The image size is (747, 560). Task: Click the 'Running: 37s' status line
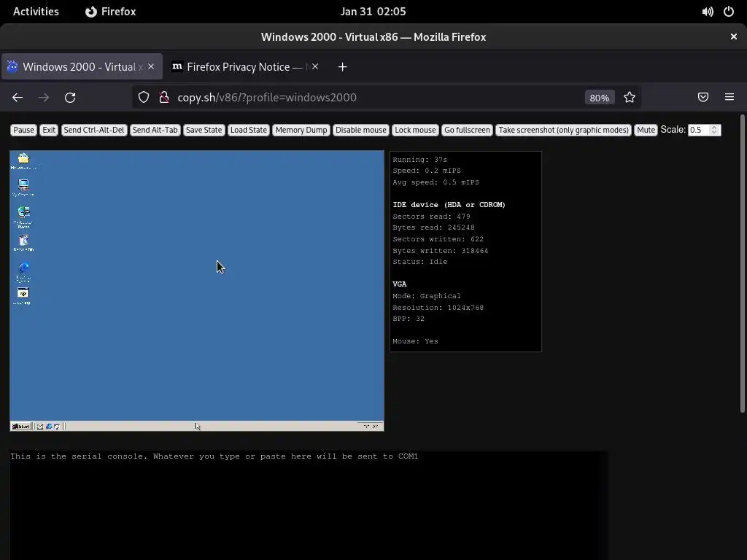click(419, 160)
